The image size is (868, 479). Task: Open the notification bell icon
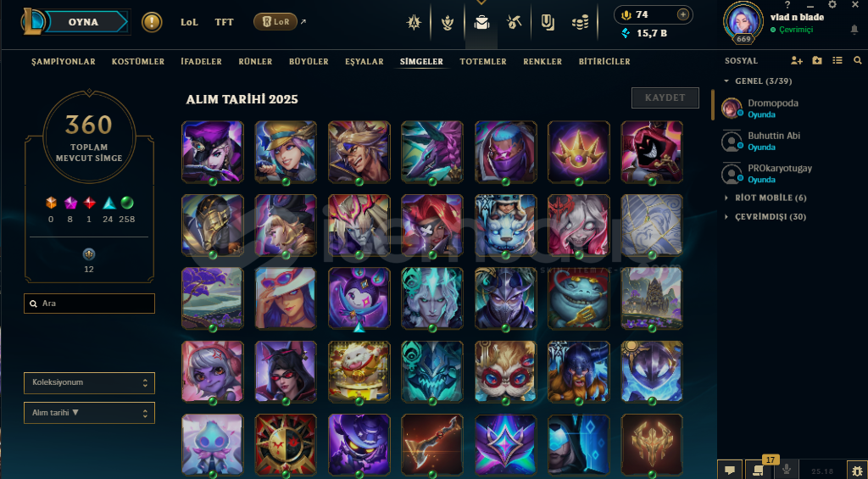point(854,30)
